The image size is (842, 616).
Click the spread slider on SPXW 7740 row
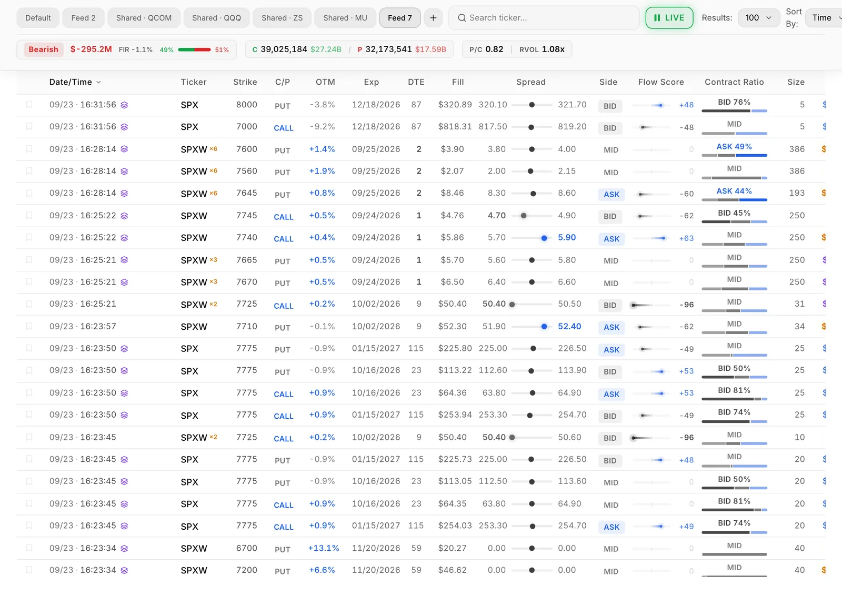pyautogui.click(x=532, y=238)
